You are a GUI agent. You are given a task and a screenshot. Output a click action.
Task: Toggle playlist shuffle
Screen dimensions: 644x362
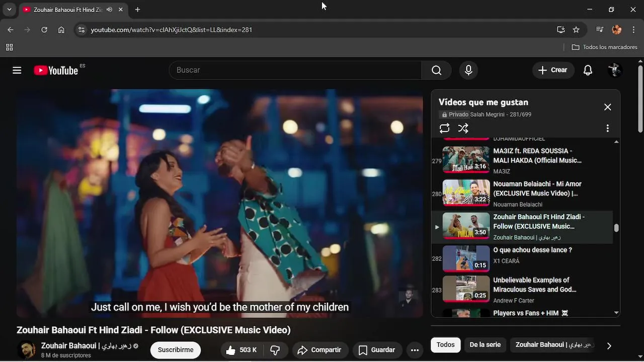pyautogui.click(x=463, y=128)
